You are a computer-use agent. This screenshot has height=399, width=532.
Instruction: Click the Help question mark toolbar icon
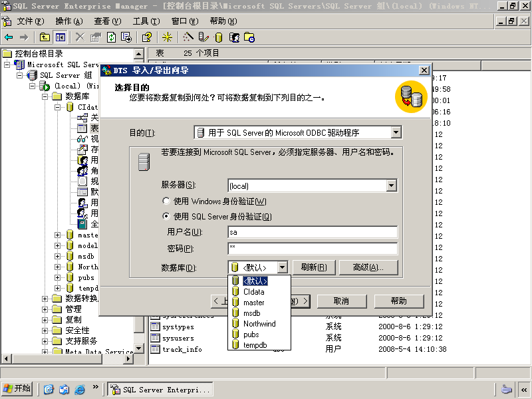point(146,37)
